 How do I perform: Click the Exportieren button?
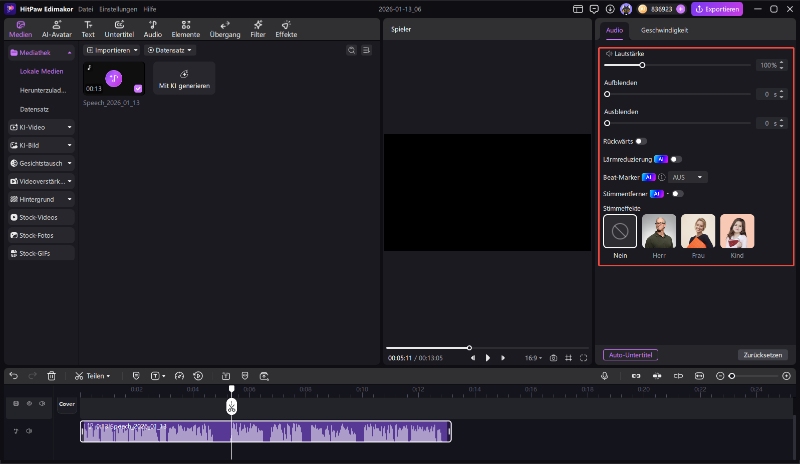pos(717,9)
